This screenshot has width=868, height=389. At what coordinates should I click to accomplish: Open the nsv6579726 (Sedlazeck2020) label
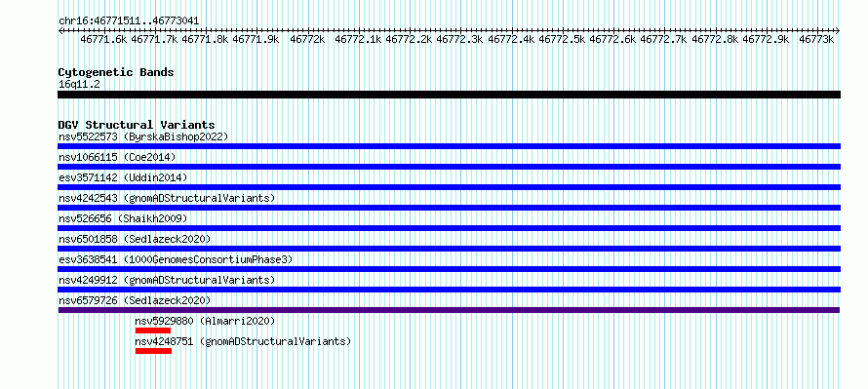135,300
